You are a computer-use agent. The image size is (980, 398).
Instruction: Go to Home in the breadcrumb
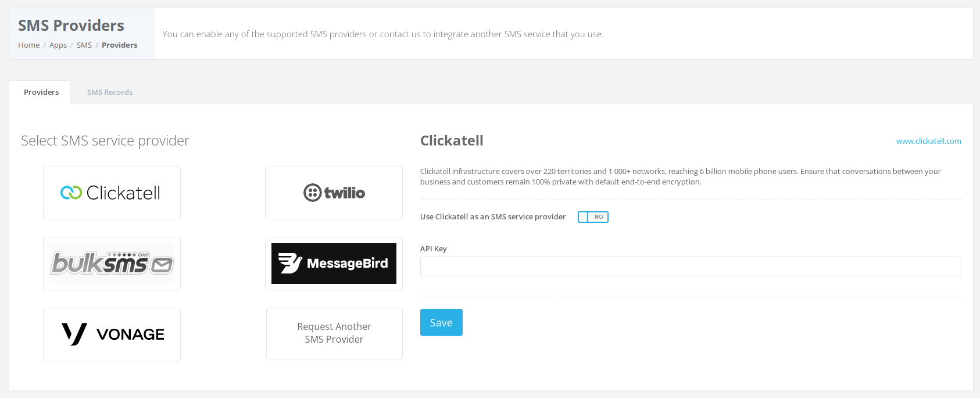29,45
